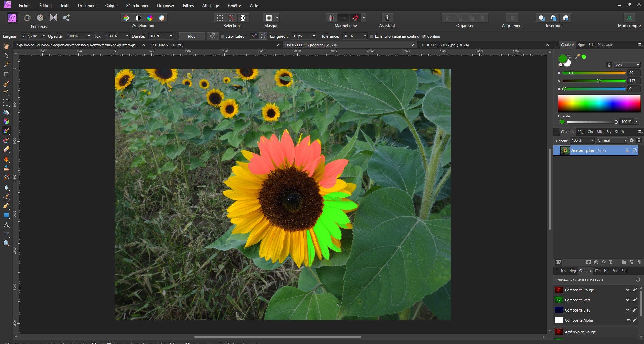The image size is (644, 344).
Task: Close the DSC_6027-2 document tab
Action: pos(278,45)
